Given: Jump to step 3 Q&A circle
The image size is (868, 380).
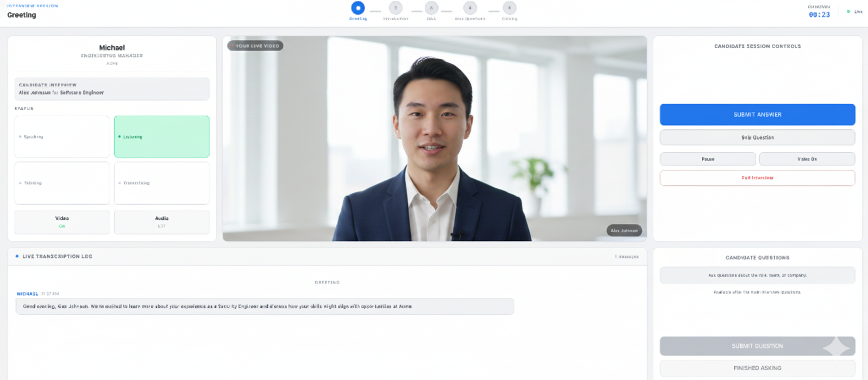Looking at the screenshot, I should coord(432,8).
